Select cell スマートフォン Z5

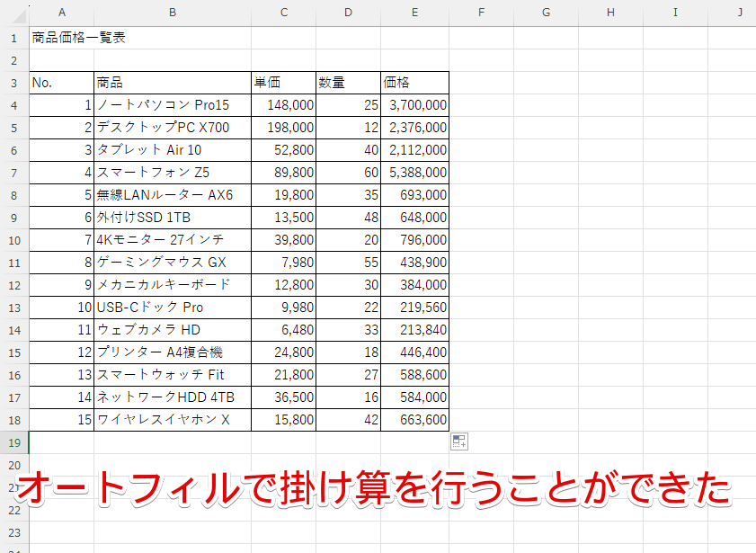173,173
